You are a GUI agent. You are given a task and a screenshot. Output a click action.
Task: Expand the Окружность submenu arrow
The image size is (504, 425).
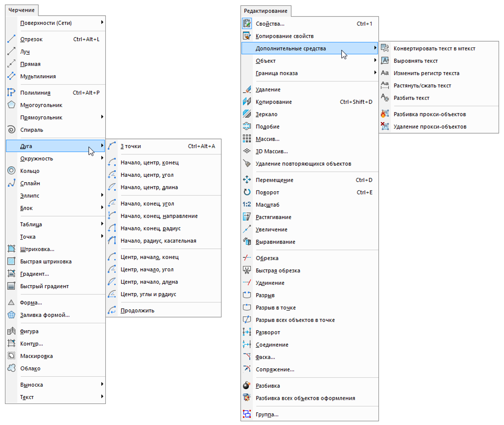tap(102, 158)
